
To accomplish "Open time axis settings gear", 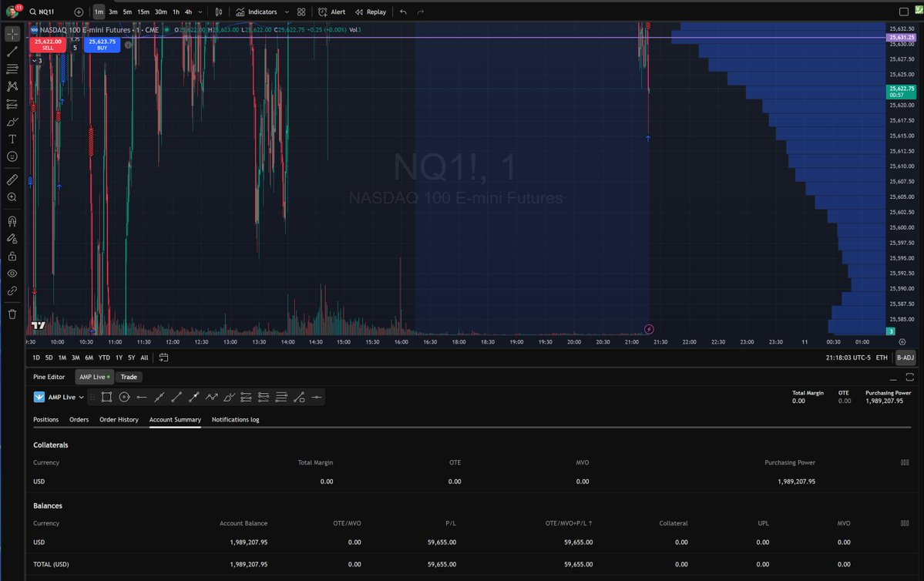I will [902, 342].
